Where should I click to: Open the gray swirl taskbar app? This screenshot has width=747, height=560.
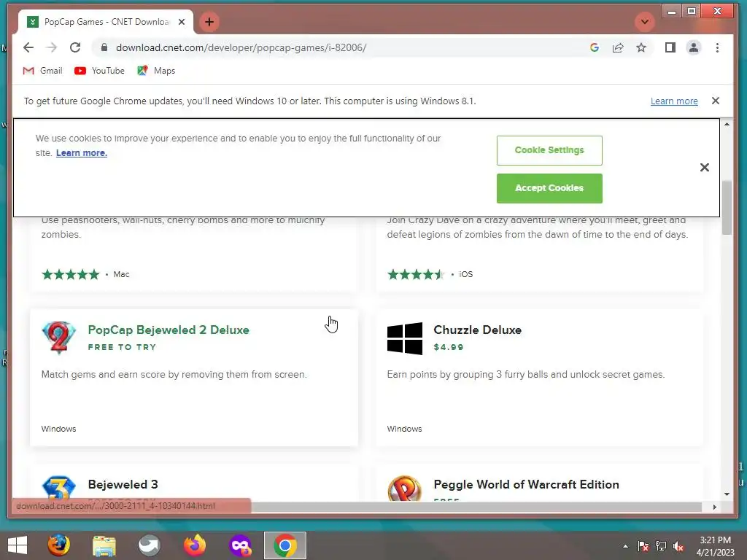[x=149, y=545]
